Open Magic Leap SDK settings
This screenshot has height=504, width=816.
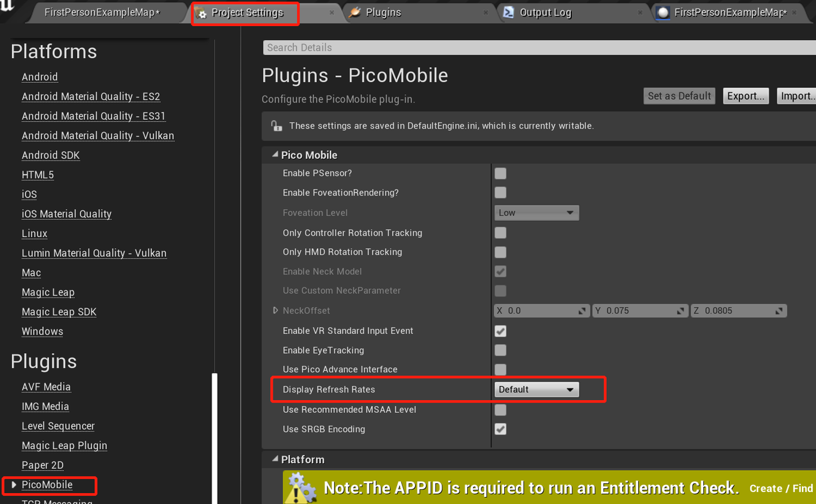[x=59, y=312]
